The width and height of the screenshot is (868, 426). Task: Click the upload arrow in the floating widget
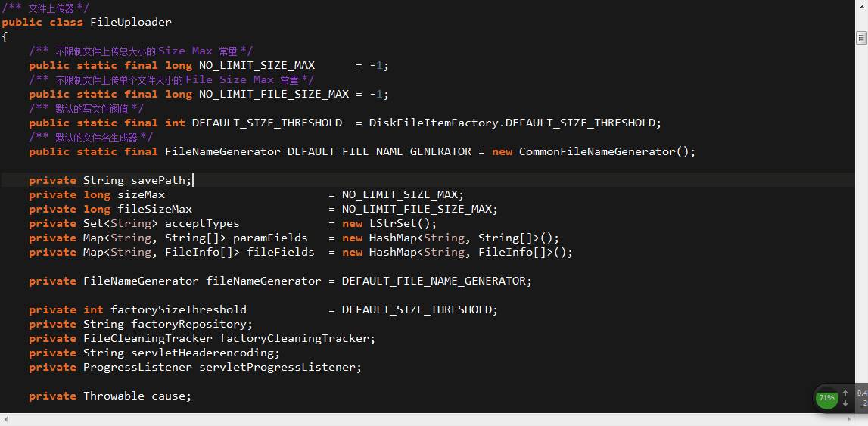(845, 393)
